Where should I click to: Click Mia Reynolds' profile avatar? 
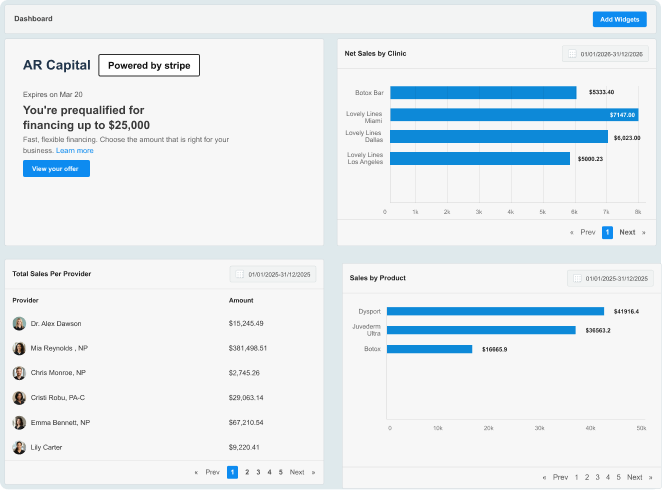coord(19,348)
